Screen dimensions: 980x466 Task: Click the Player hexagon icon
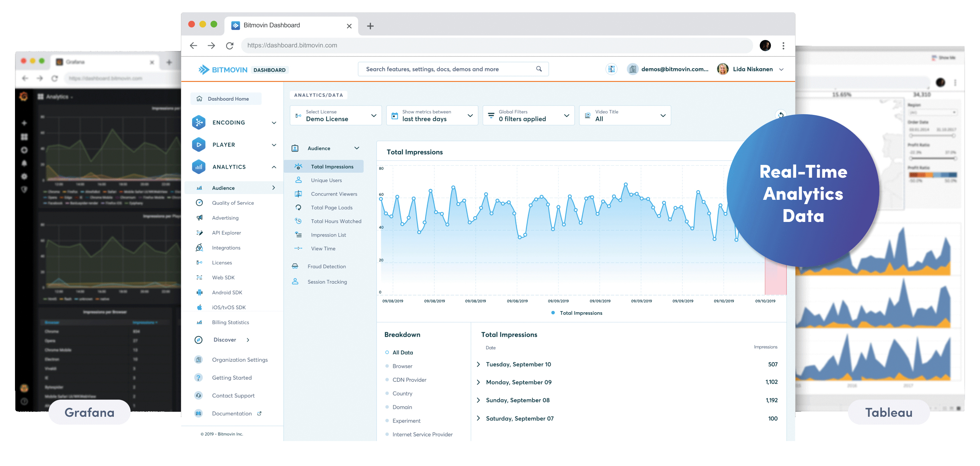198,145
